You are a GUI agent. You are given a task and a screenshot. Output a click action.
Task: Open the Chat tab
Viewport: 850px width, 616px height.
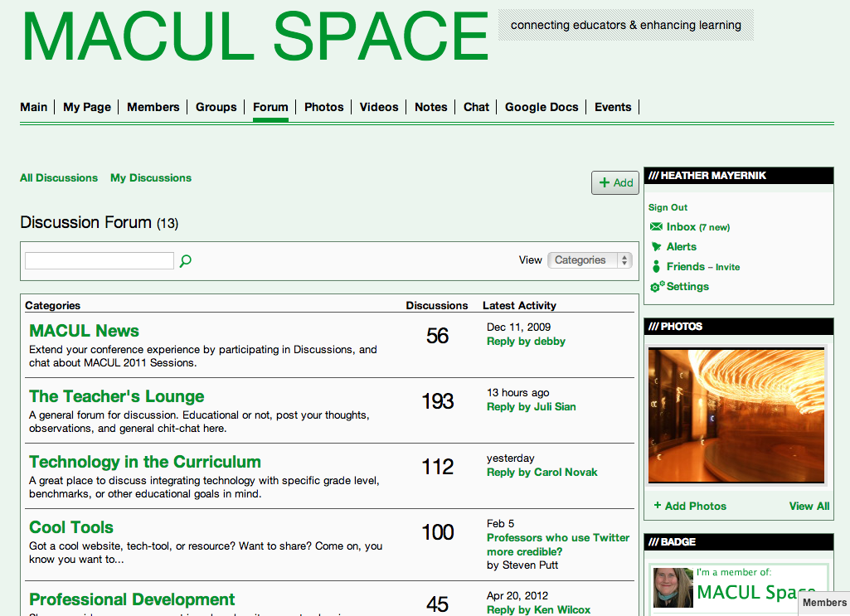click(x=476, y=107)
